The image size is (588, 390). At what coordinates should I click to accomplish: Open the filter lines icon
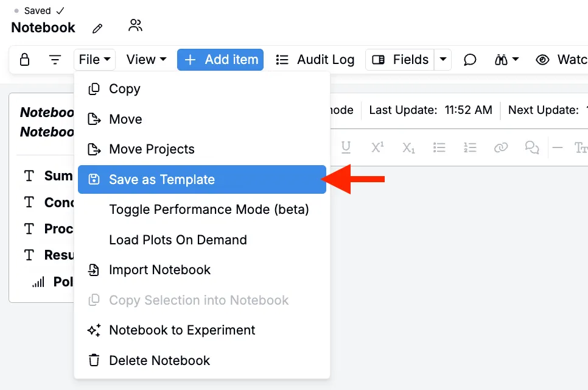point(55,60)
